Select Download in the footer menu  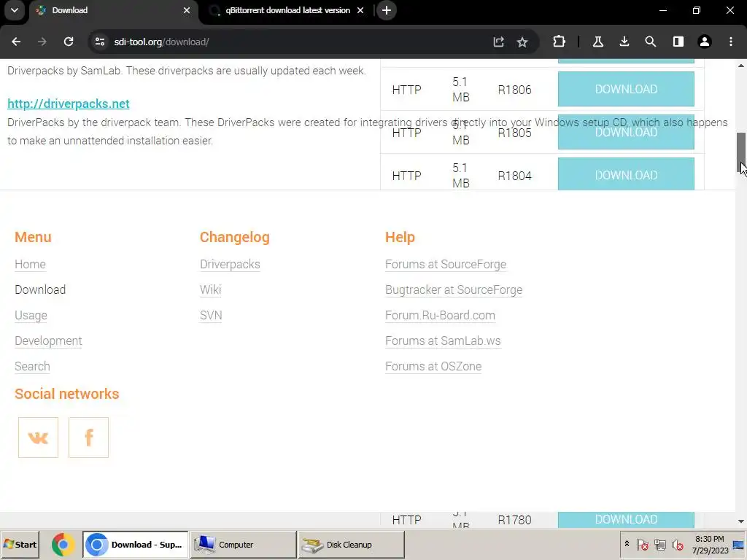click(x=40, y=290)
